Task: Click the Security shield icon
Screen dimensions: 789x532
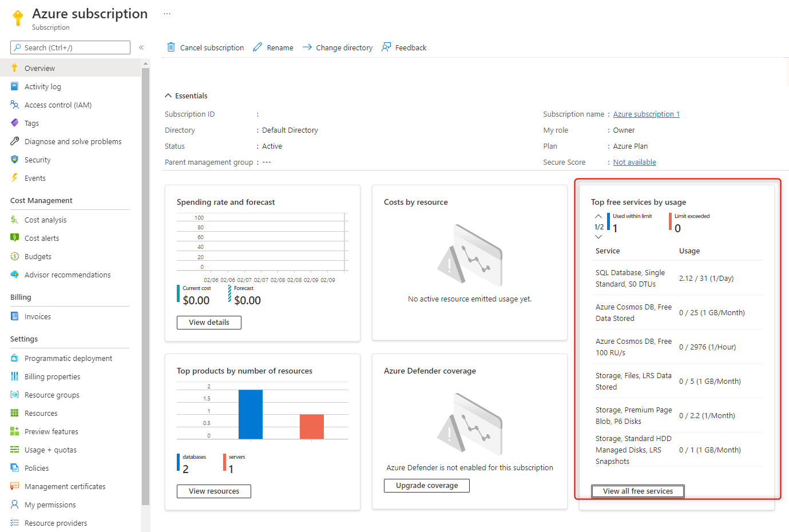Action: coord(15,160)
